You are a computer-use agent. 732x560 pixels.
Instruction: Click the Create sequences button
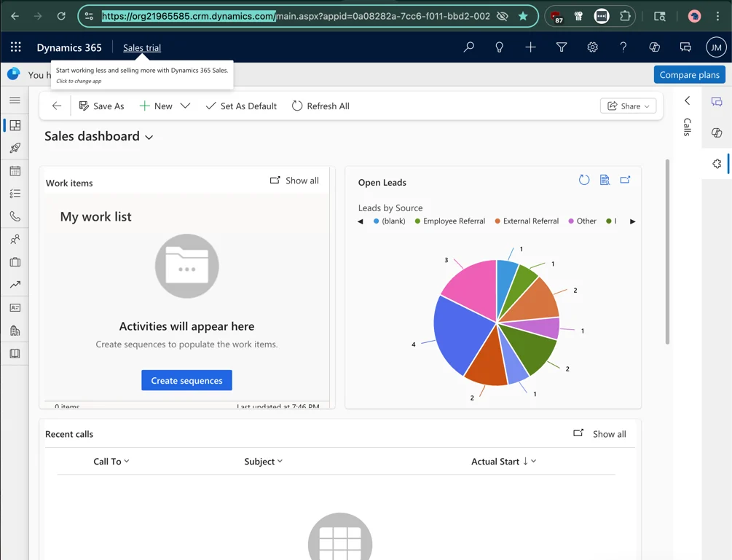(186, 379)
